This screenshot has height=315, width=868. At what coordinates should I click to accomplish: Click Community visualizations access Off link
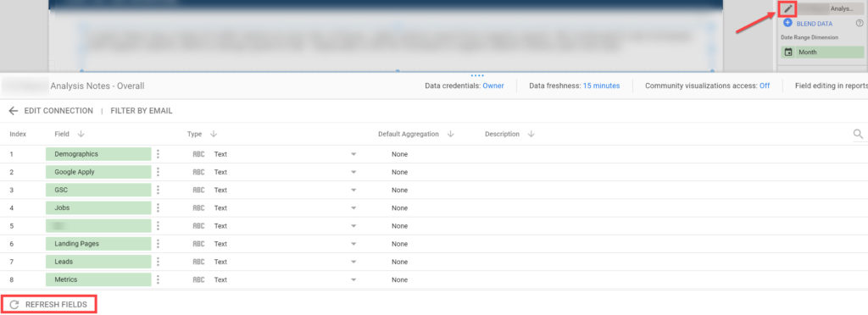click(x=765, y=86)
